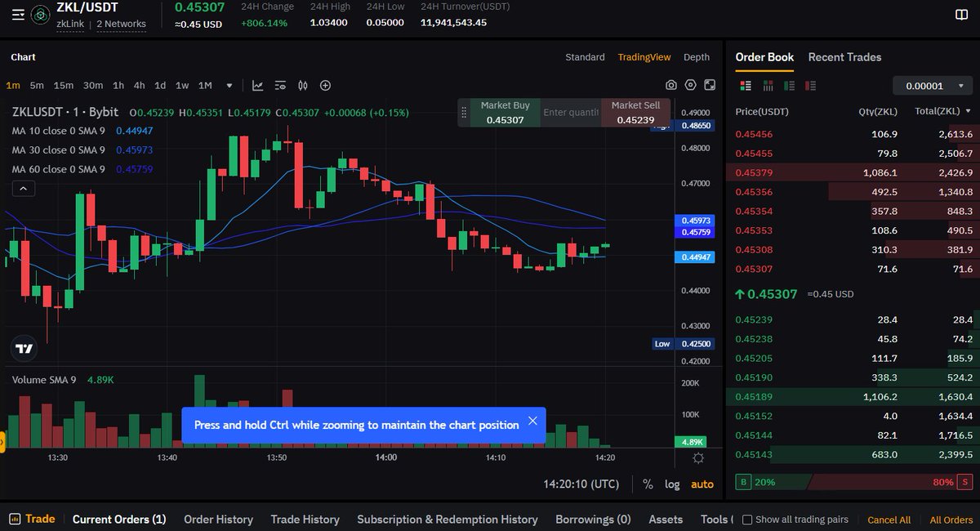Select the 5m timeframe

coord(37,85)
